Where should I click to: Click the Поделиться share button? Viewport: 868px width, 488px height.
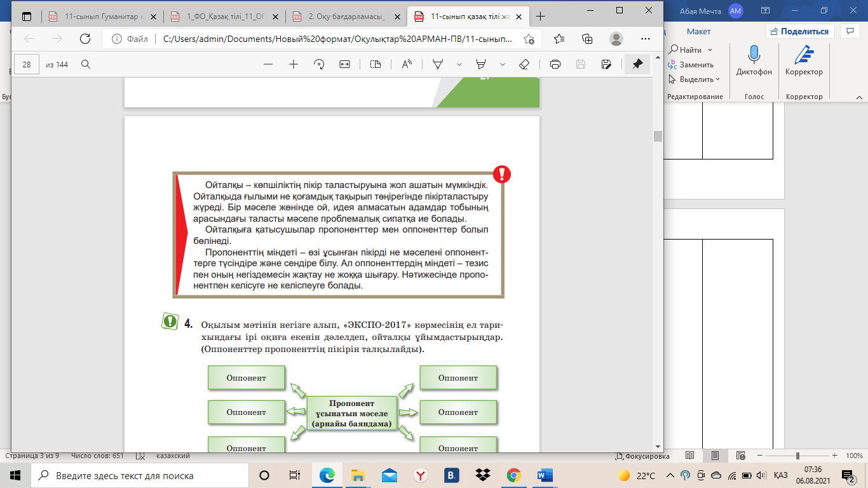[799, 31]
